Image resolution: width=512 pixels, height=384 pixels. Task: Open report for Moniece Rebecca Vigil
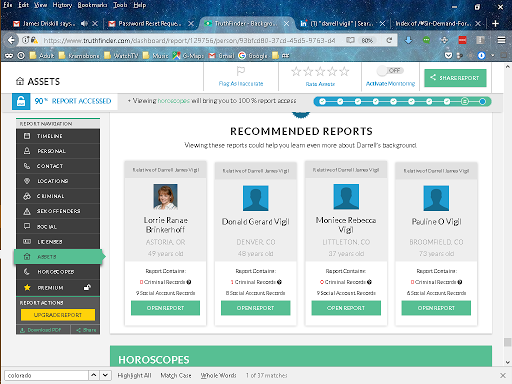click(346, 308)
